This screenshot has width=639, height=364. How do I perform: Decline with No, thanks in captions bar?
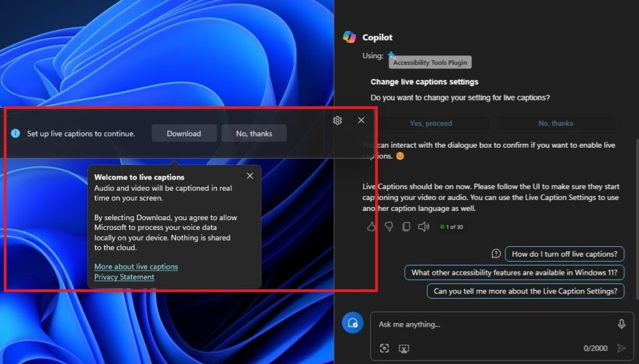coord(254,133)
